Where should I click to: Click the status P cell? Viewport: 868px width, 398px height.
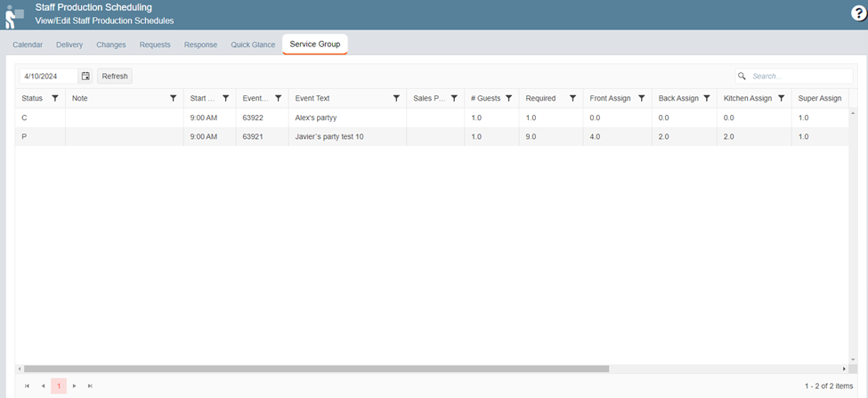40,136
